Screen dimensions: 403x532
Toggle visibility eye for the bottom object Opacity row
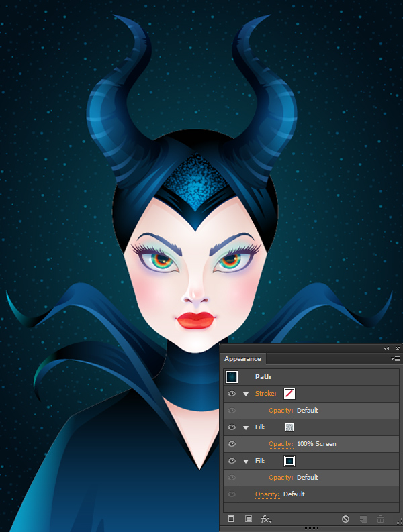[232, 494]
